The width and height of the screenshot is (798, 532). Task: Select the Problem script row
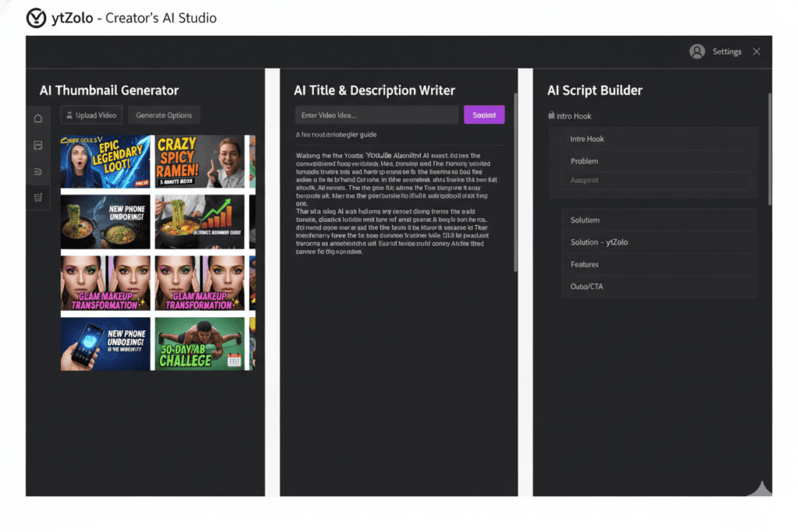[655, 161]
